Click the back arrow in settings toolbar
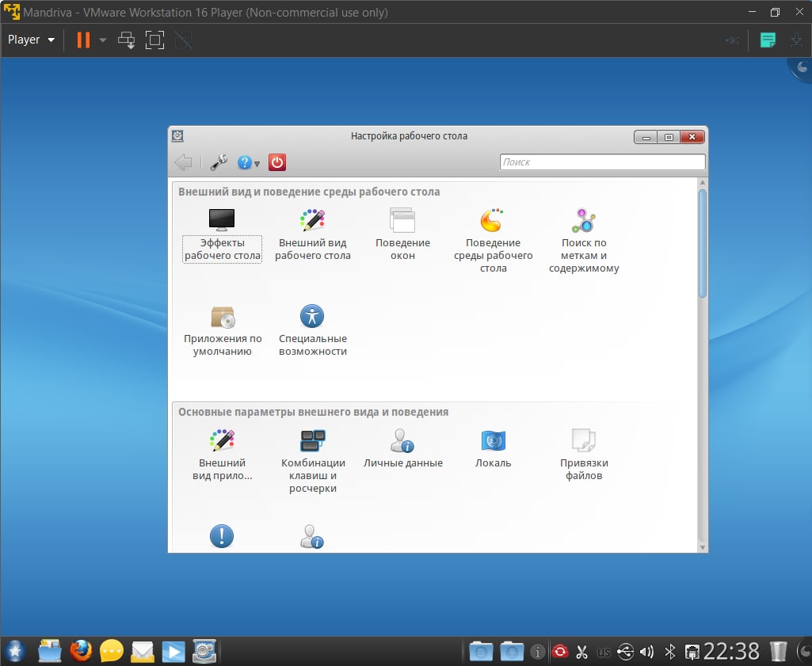 pyautogui.click(x=183, y=162)
